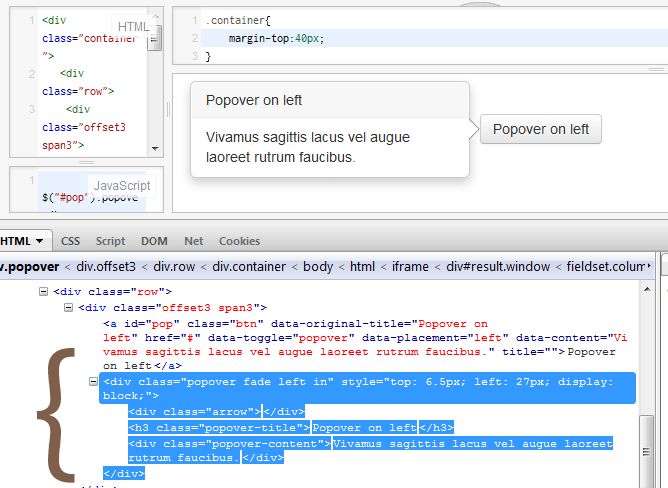Viewport: 668px width, 488px height.
Task: Click the 'Popover on left' popover title
Action: 253,100
